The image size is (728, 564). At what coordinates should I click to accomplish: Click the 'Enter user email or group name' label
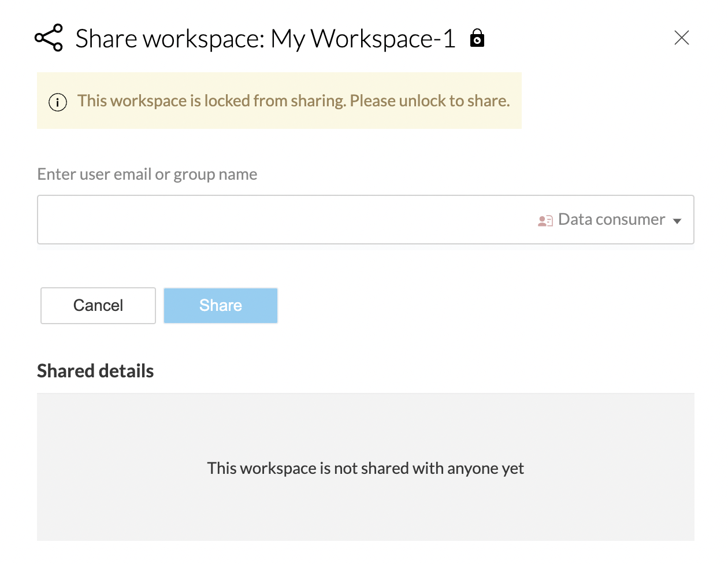click(x=147, y=175)
